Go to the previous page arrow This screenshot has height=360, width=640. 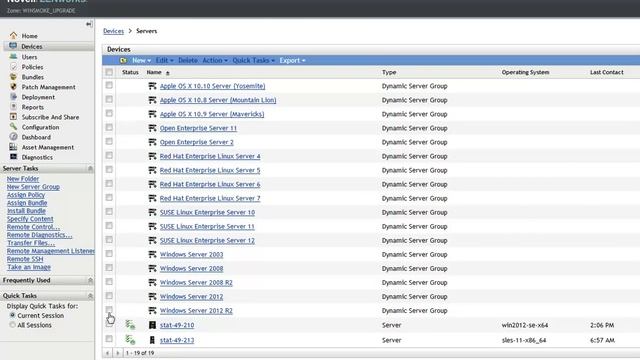107,353
